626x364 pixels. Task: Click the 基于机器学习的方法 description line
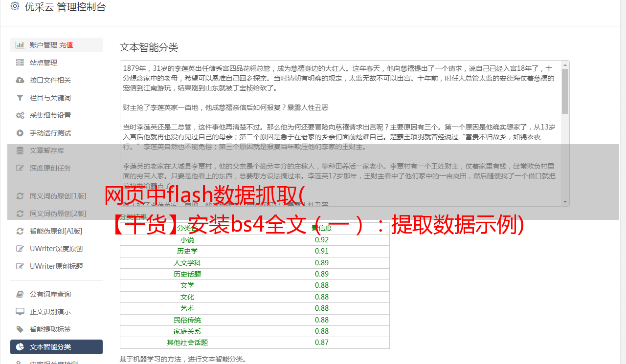click(183, 359)
